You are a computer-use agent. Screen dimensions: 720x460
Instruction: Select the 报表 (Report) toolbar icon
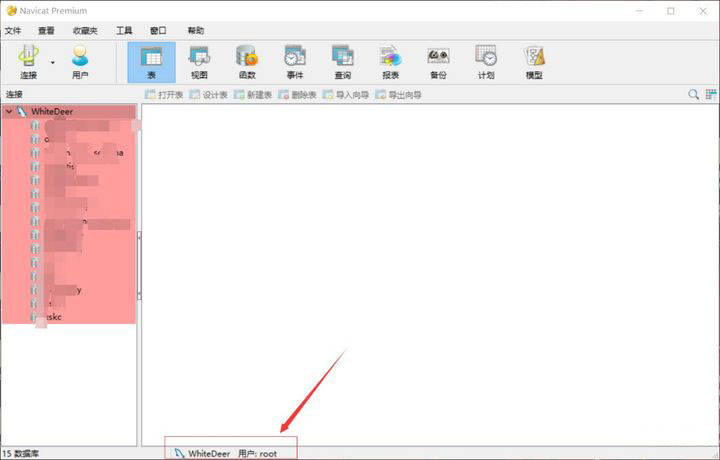[x=390, y=62]
